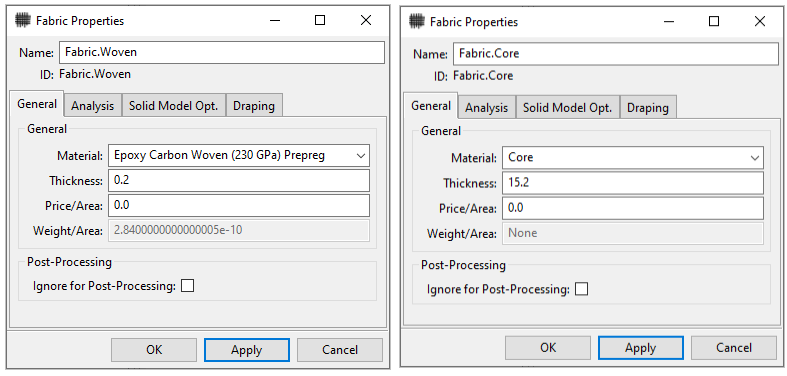Minimize the Fabric.Core properties window
This screenshot has height=376, width=787.
[x=668, y=22]
